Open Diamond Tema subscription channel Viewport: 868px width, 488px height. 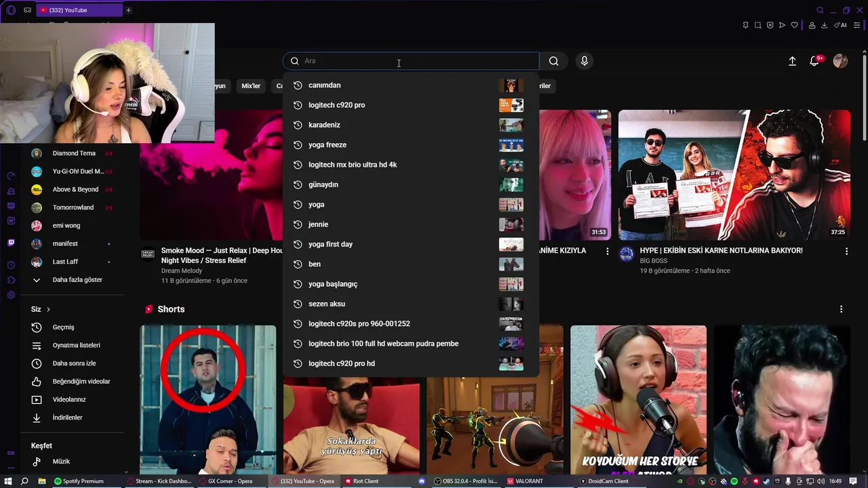click(73, 153)
